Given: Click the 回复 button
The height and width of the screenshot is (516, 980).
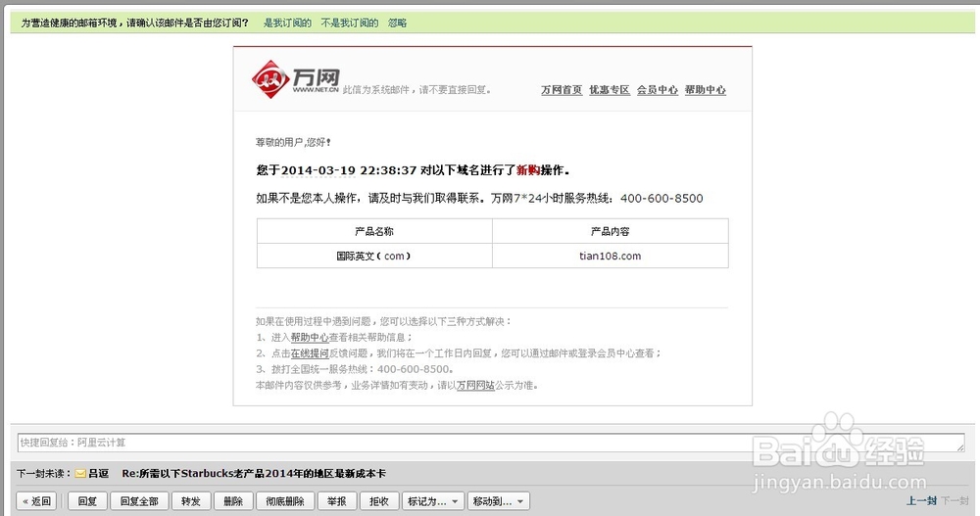Looking at the screenshot, I should coord(87,501).
